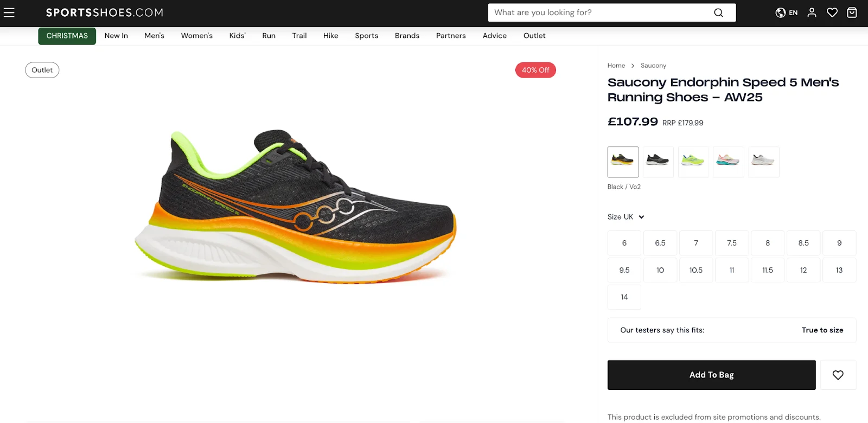The image size is (868, 423).
Task: Open the Run menu
Action: 269,36
